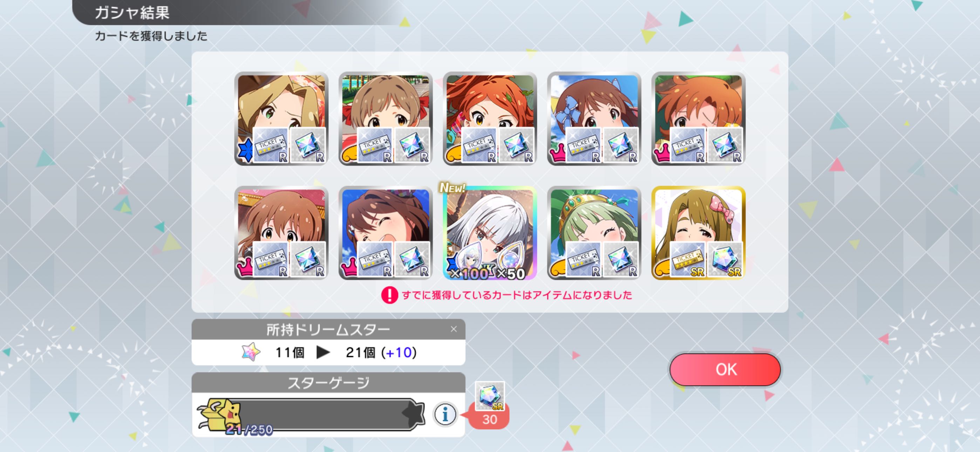Image resolution: width=980 pixels, height=452 pixels.
Task: Select the new silver-haired card thumbnail
Action: pyautogui.click(x=490, y=233)
